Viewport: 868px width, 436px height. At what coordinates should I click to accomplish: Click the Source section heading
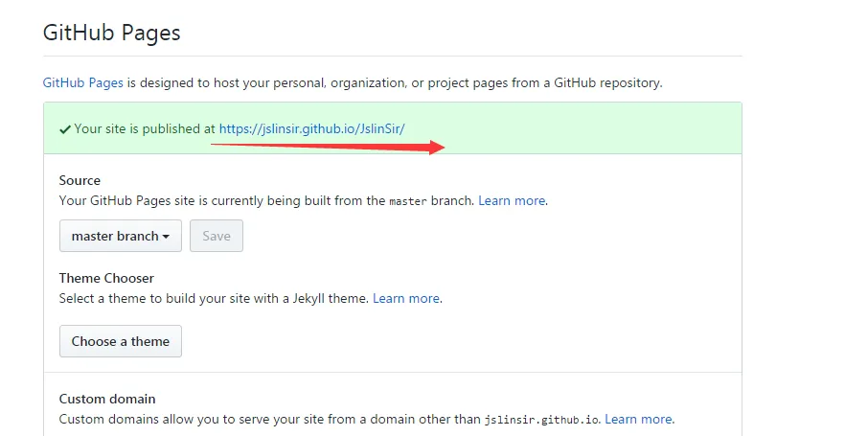coord(80,180)
